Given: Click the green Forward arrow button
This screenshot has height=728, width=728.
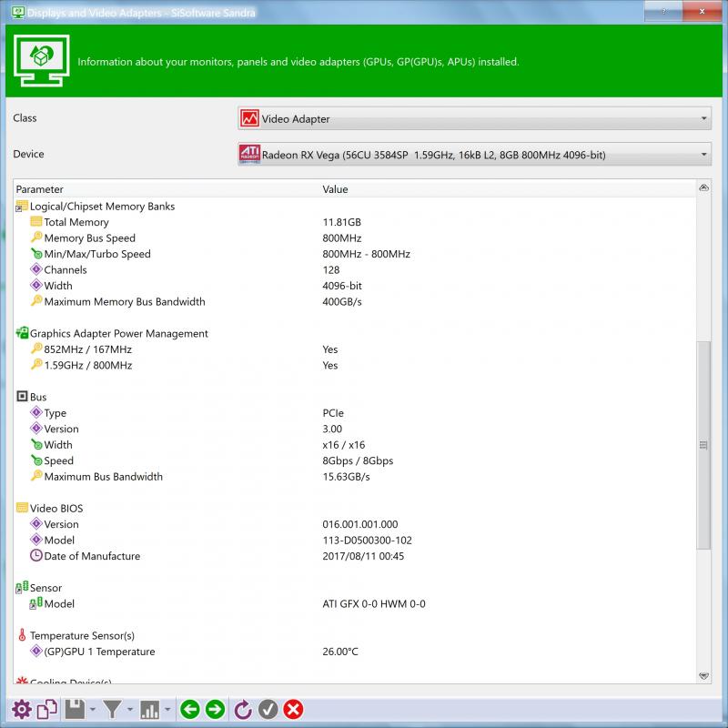Looking at the screenshot, I should [215, 710].
